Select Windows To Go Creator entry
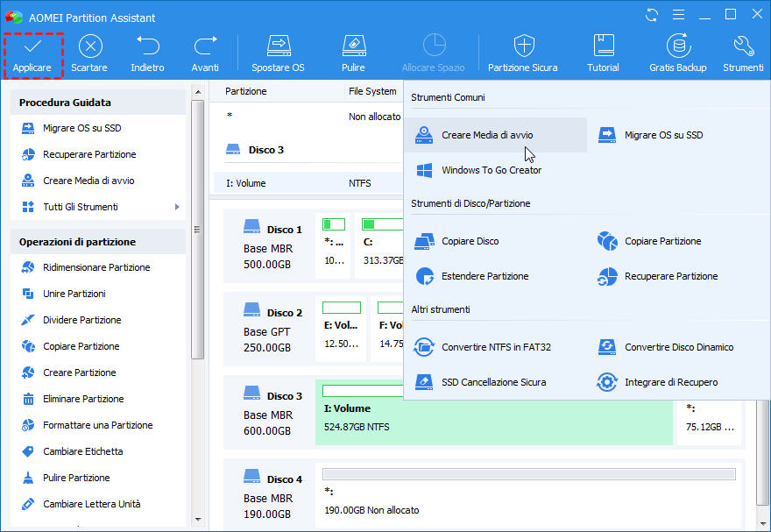The image size is (771, 532). coord(491,170)
